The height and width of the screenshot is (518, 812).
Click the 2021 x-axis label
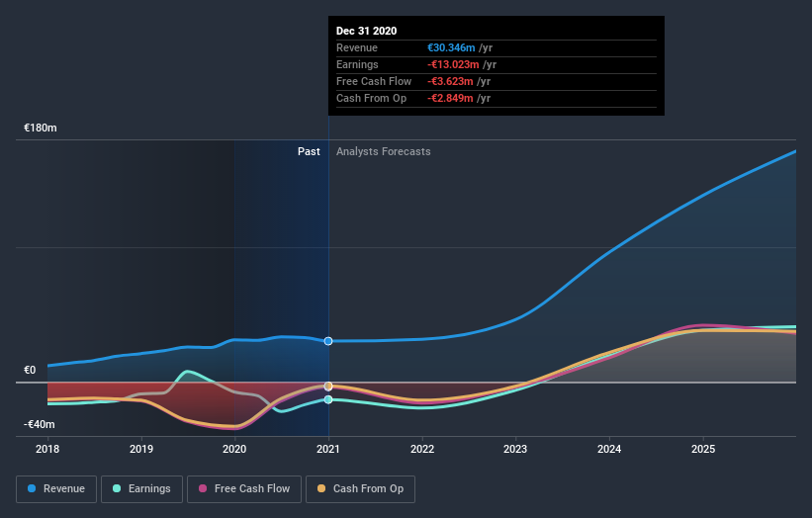tap(328, 449)
